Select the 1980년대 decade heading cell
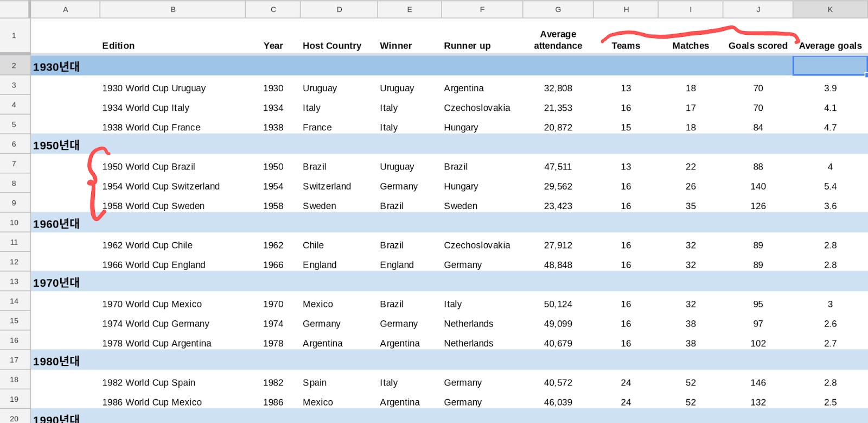Image resolution: width=868 pixels, height=423 pixels. click(x=56, y=361)
